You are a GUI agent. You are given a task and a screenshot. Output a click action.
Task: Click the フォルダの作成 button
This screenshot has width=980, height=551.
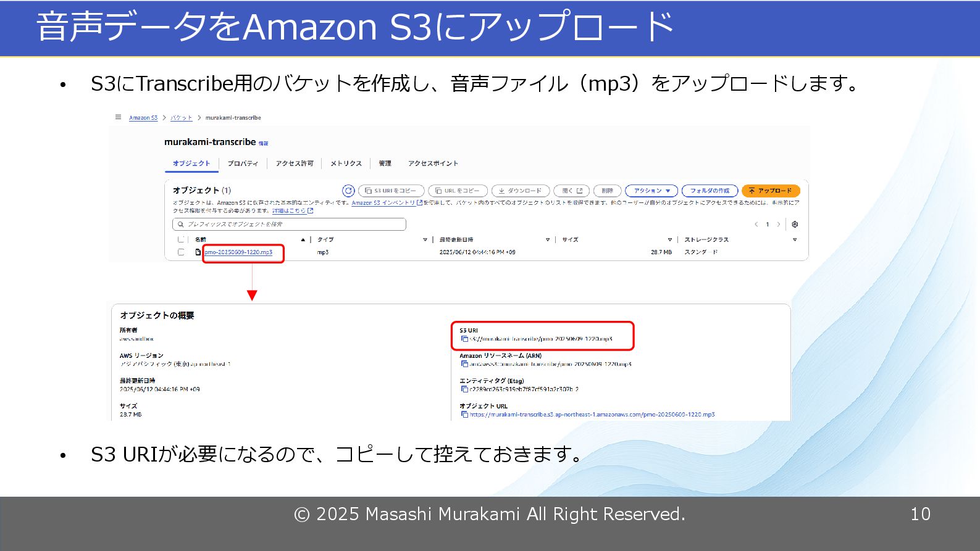[x=710, y=191]
